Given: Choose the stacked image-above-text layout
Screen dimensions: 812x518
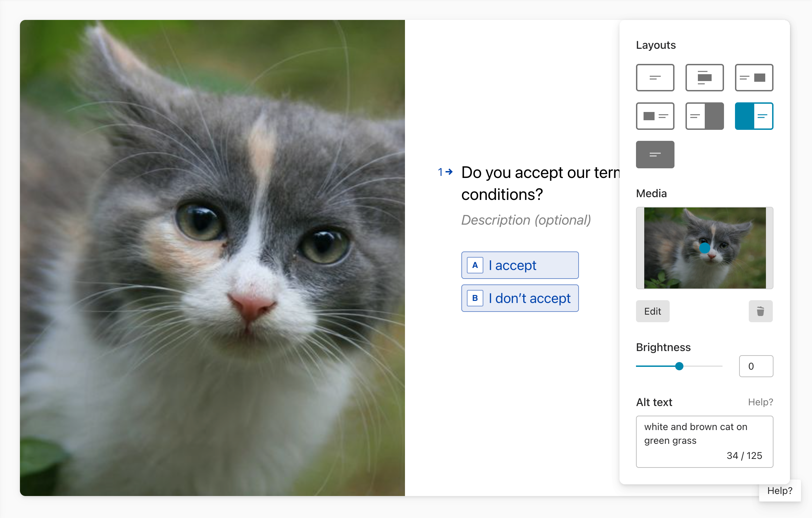Looking at the screenshot, I should pyautogui.click(x=704, y=78).
